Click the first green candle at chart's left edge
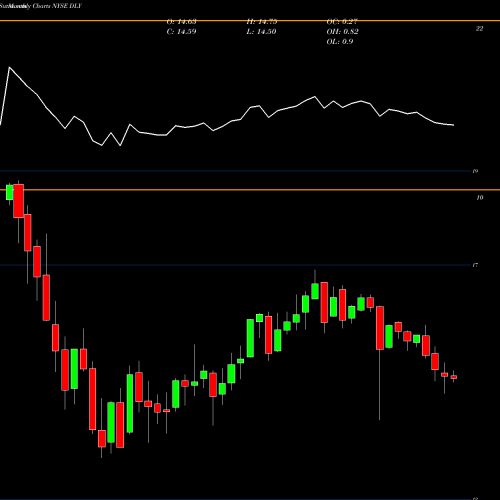The height and width of the screenshot is (500, 500). [x=9, y=192]
